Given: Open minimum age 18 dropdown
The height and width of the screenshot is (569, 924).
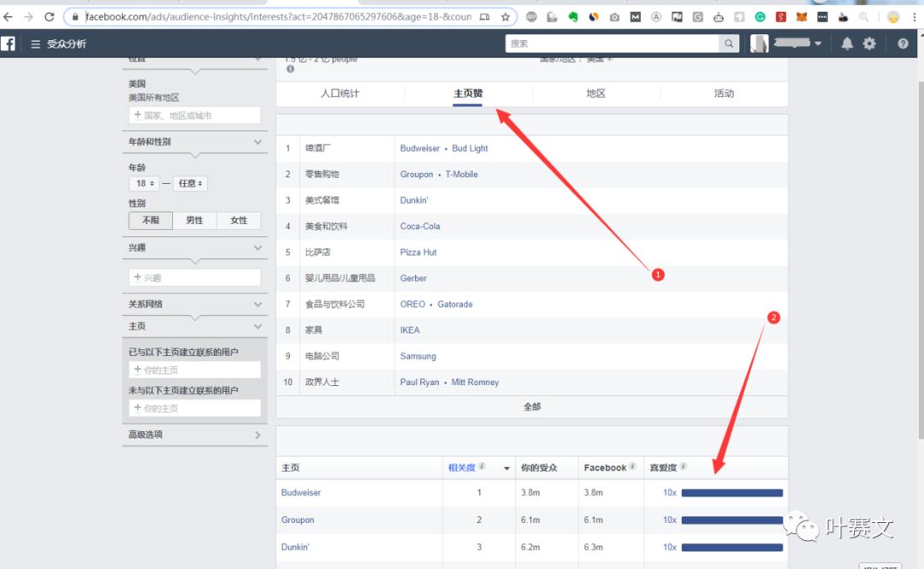Looking at the screenshot, I should [144, 183].
